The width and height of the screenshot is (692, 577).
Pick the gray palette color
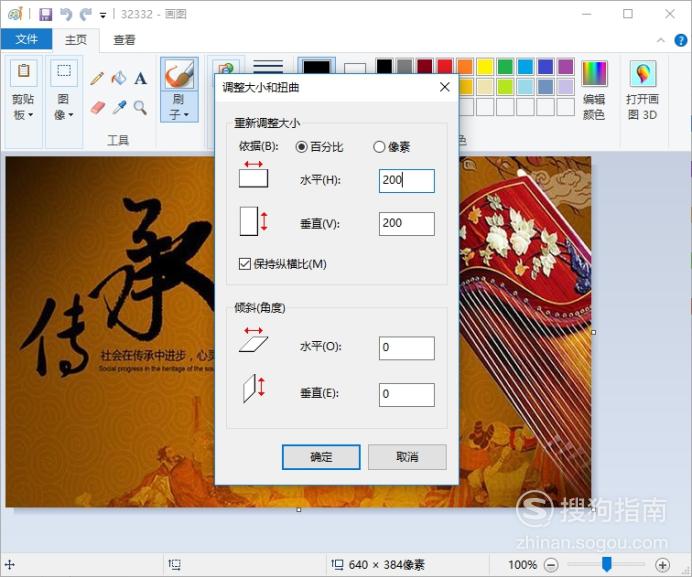[x=404, y=67]
